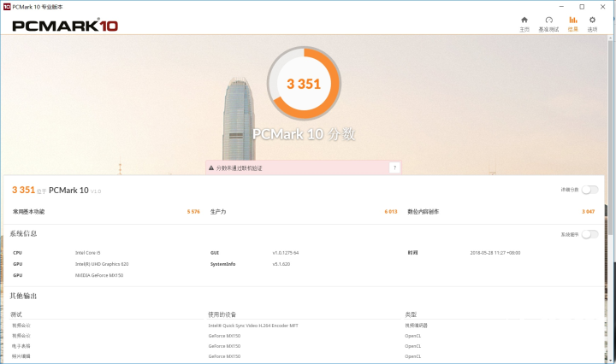This screenshot has width=616, height=364.
Task: Click the Intel Quick Sync Video H.264 Encoder MFT entry
Action: (253, 326)
